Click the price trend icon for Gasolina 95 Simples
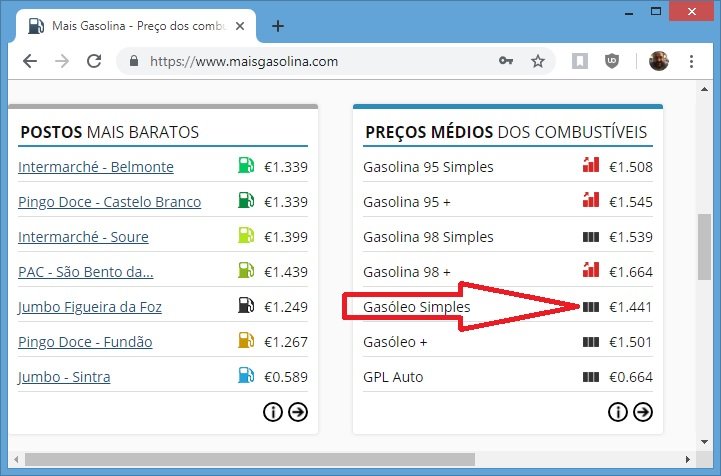The height and width of the screenshot is (476, 721). (591, 166)
